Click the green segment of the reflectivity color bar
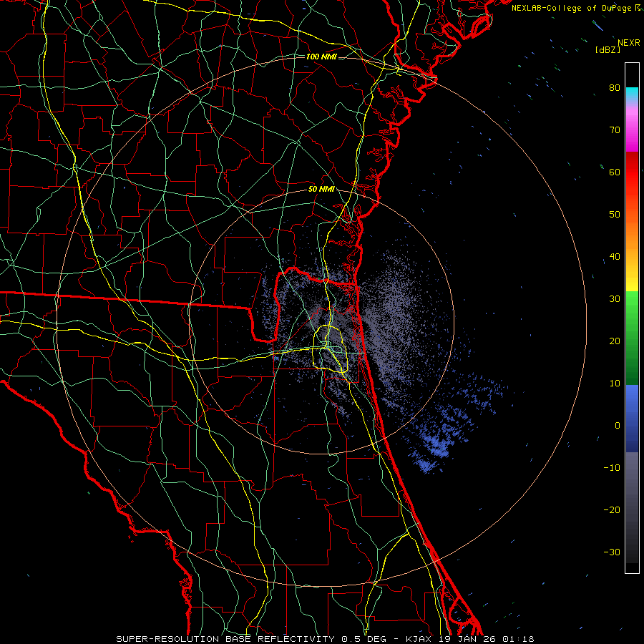644x644 pixels. click(632, 338)
